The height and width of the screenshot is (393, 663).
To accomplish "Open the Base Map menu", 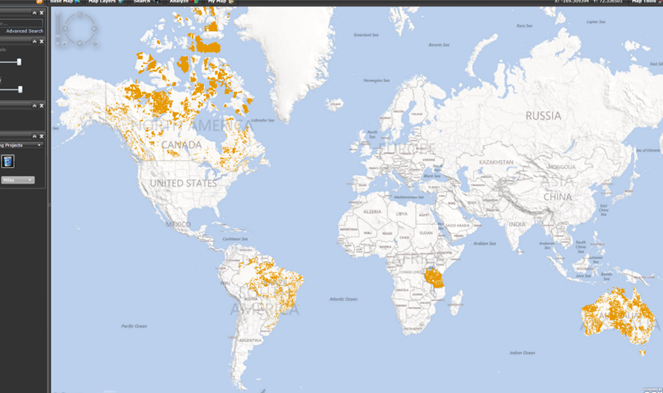I will 64,2.
